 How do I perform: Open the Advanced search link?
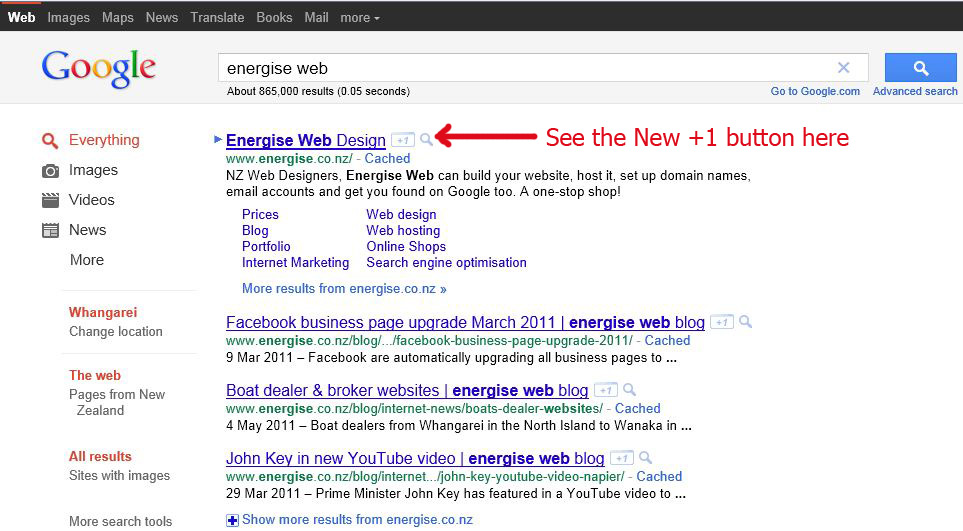coord(915,91)
